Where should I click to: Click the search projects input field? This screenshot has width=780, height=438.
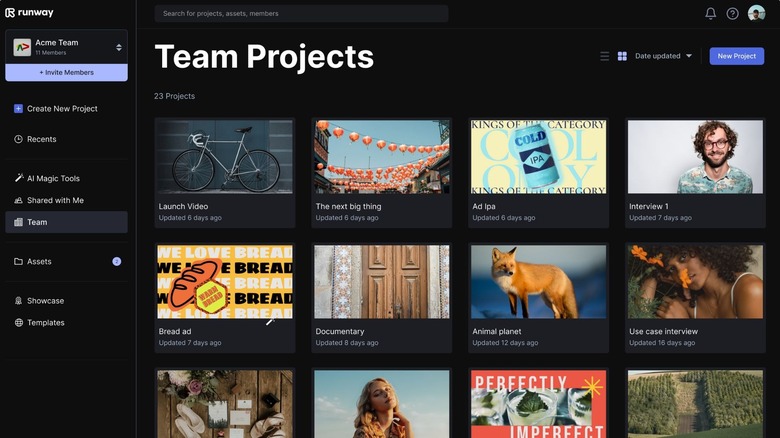[x=301, y=13]
